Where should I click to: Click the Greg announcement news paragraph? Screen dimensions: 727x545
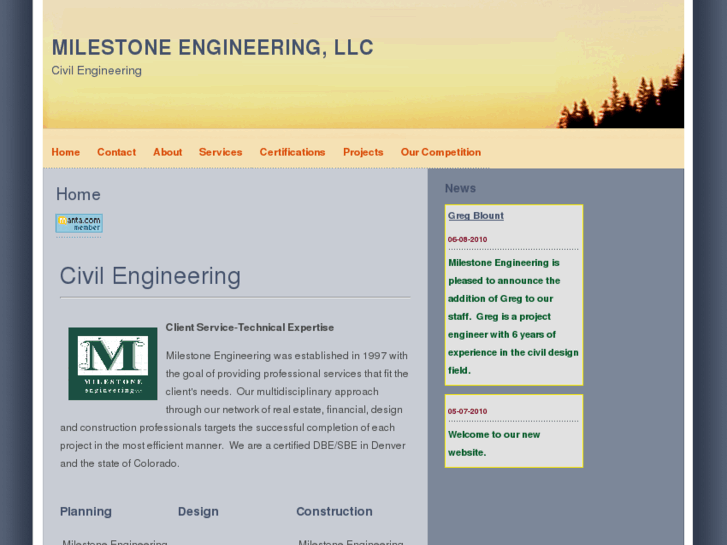513,316
